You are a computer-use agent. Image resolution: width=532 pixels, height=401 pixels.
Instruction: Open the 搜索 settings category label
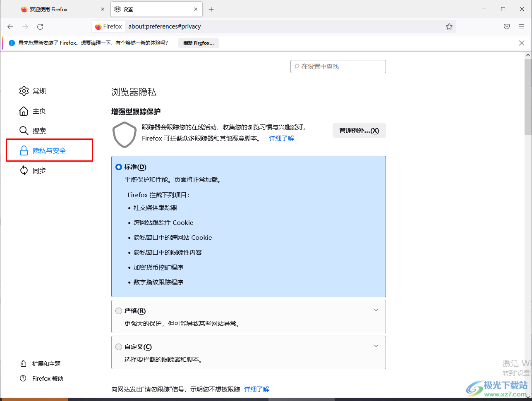pyautogui.click(x=39, y=131)
